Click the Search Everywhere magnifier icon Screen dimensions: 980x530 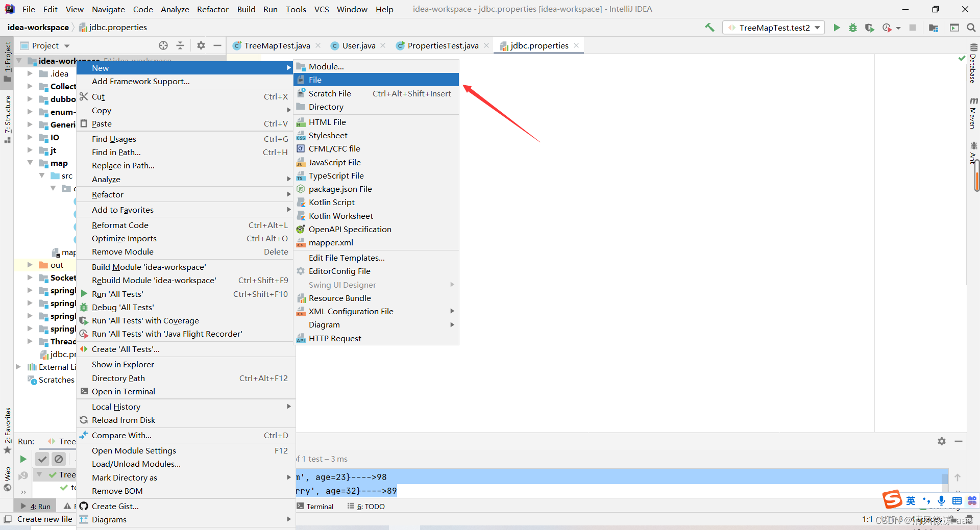pos(971,28)
